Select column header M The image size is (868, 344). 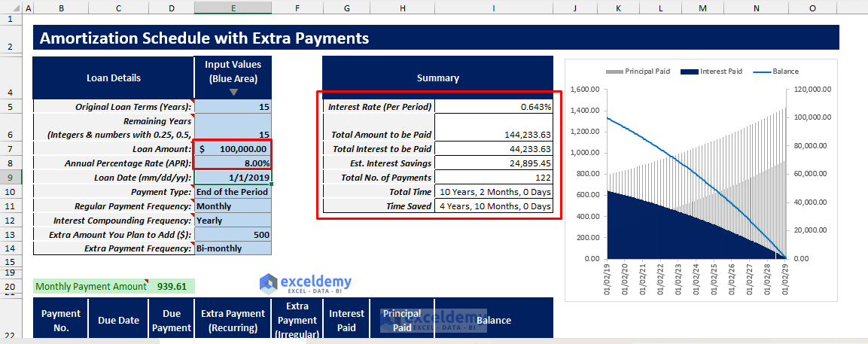pos(703,8)
